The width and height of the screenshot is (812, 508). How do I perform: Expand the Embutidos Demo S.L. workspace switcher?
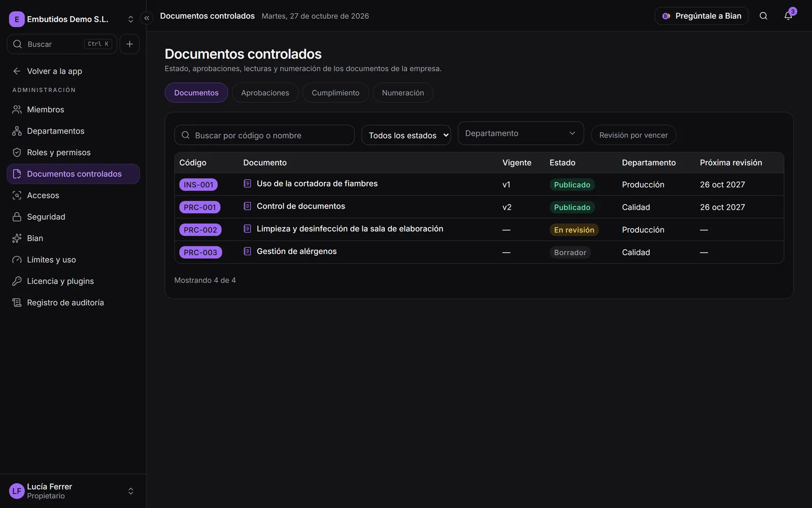[130, 19]
